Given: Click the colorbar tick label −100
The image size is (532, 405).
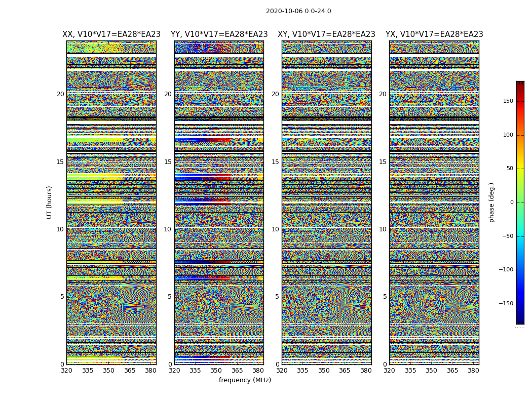Looking at the screenshot, I should click(x=506, y=270).
